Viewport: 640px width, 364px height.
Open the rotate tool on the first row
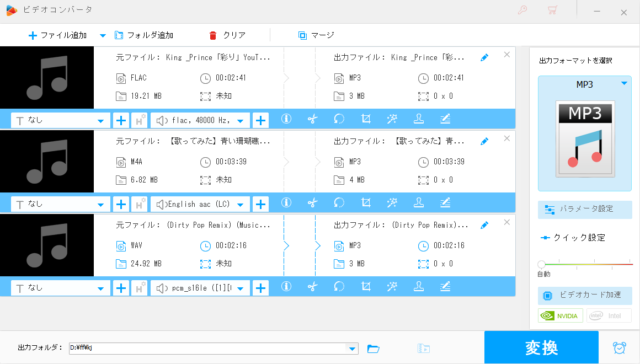coord(339,119)
